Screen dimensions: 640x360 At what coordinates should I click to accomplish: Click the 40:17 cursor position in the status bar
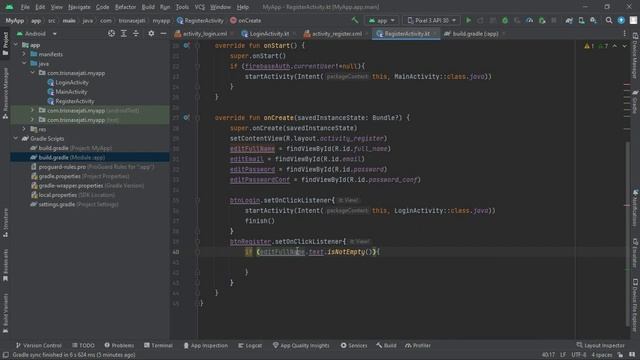pyautogui.click(x=548, y=355)
